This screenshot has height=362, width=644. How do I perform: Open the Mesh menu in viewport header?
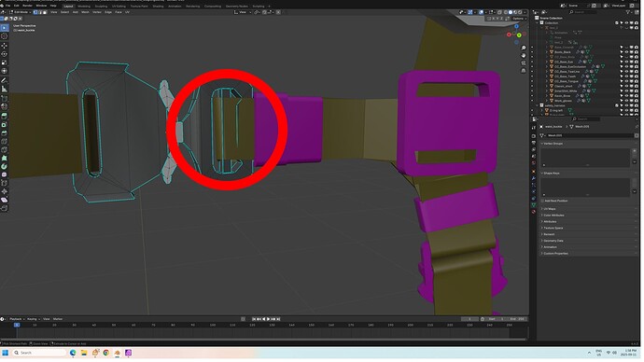click(x=86, y=12)
